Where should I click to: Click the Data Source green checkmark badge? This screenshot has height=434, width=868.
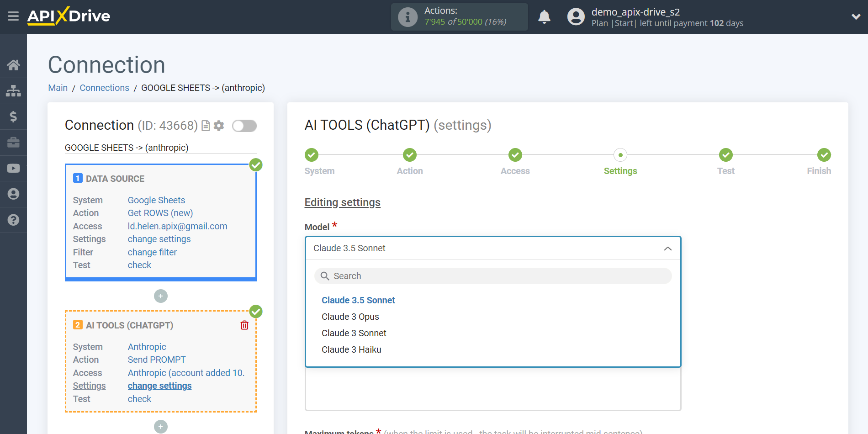pos(256,165)
